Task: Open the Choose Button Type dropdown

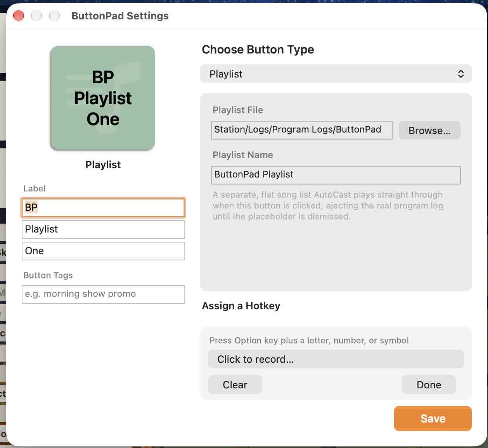Action: pyautogui.click(x=336, y=74)
